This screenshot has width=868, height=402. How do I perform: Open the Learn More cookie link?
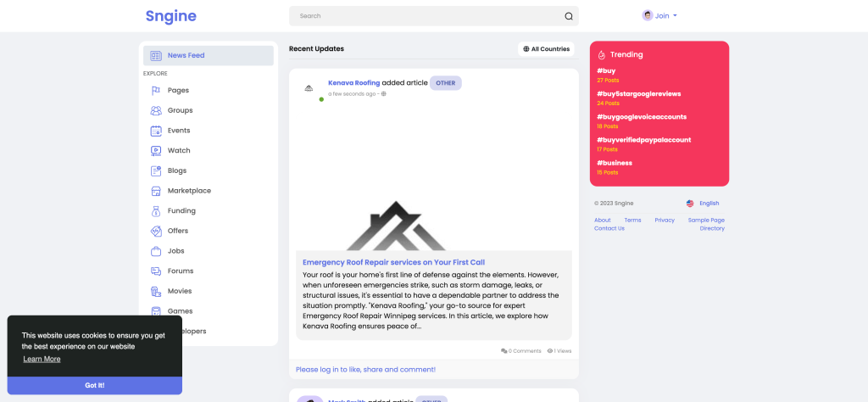pos(42,359)
